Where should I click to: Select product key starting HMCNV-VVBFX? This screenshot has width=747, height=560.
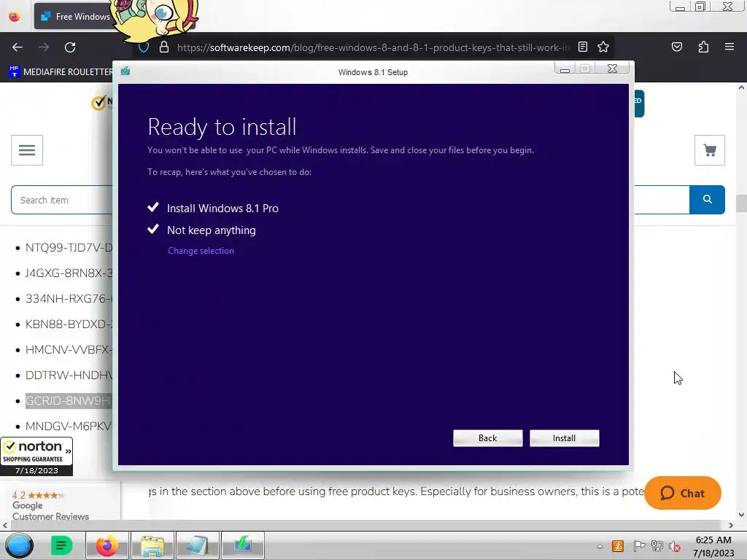tap(69, 349)
